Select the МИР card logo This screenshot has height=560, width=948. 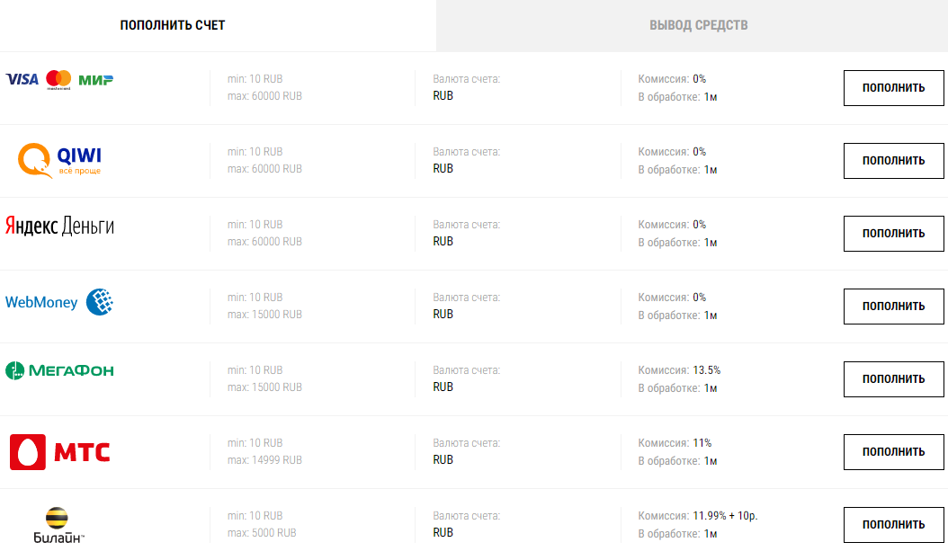click(x=95, y=80)
